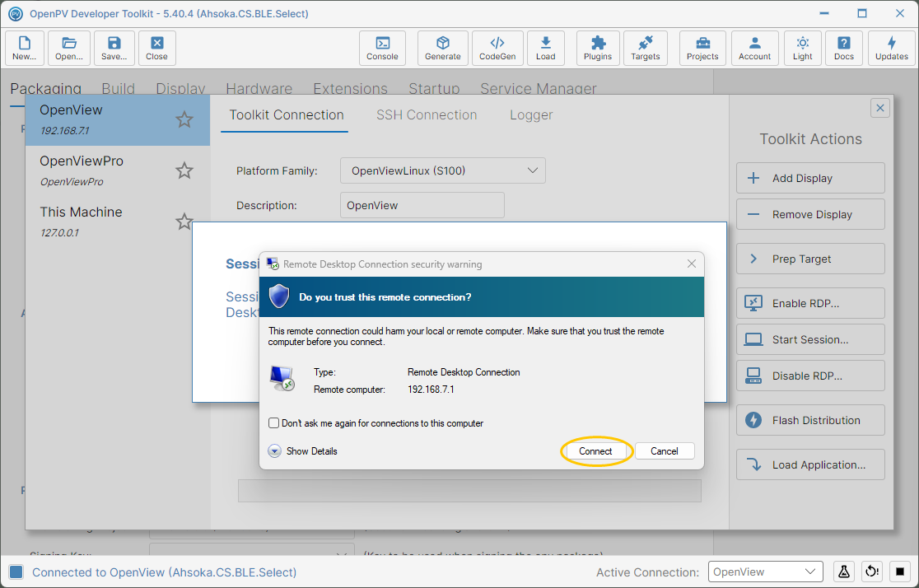This screenshot has height=588, width=919.
Task: Click the Start Session... button
Action: (x=810, y=339)
